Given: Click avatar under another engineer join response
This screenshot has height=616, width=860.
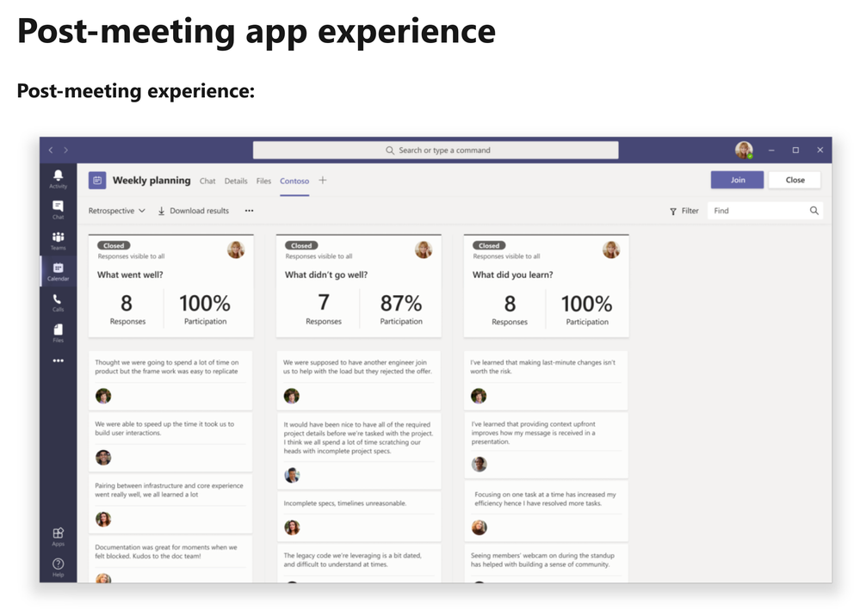Looking at the screenshot, I should tap(292, 396).
